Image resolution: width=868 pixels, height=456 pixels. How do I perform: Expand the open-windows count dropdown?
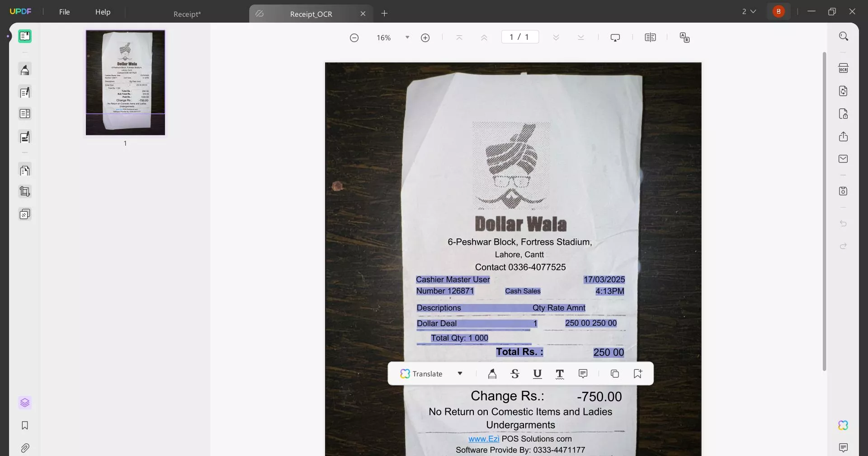pos(749,11)
